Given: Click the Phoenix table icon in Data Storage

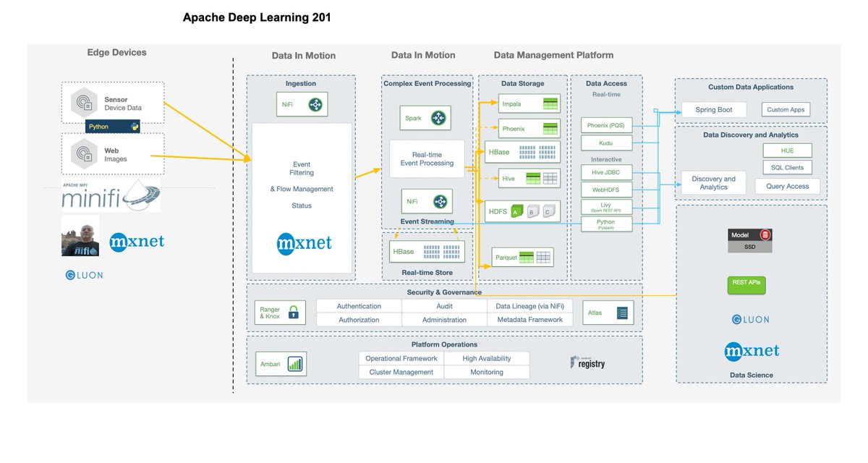Looking at the screenshot, I should coord(551,129).
